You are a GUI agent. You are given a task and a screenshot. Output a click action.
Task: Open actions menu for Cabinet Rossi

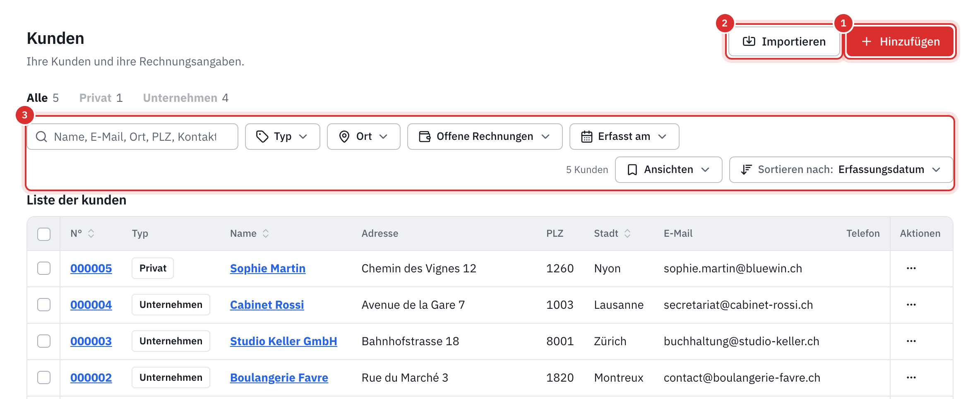(911, 305)
